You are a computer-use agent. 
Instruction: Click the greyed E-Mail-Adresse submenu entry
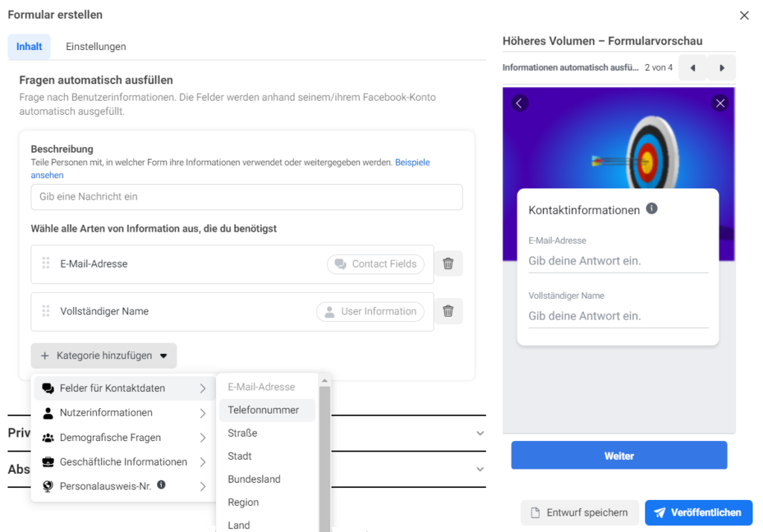coord(267,387)
